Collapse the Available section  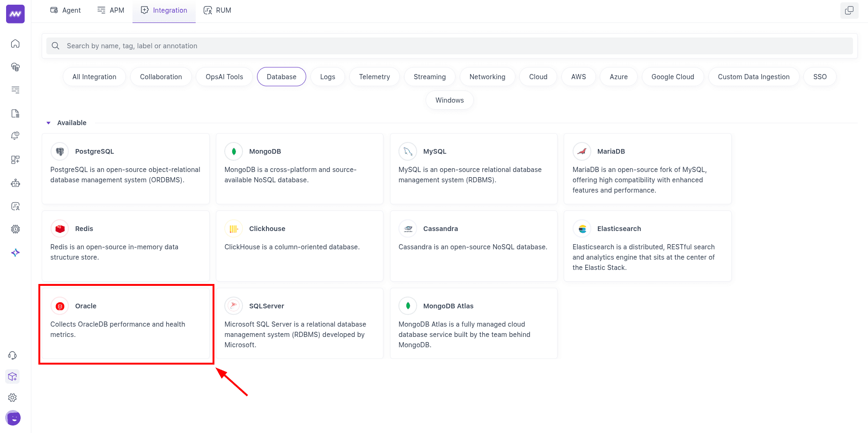[x=48, y=122]
